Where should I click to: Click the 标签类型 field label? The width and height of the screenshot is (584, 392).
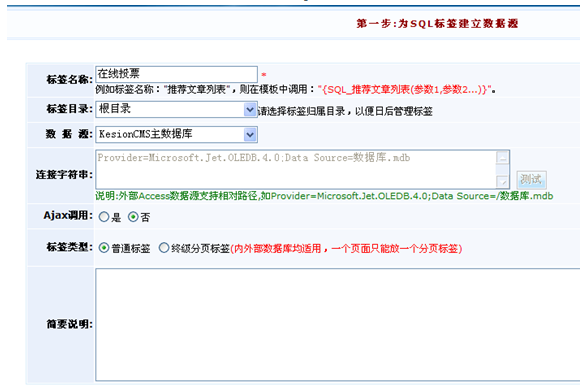pyautogui.click(x=69, y=247)
